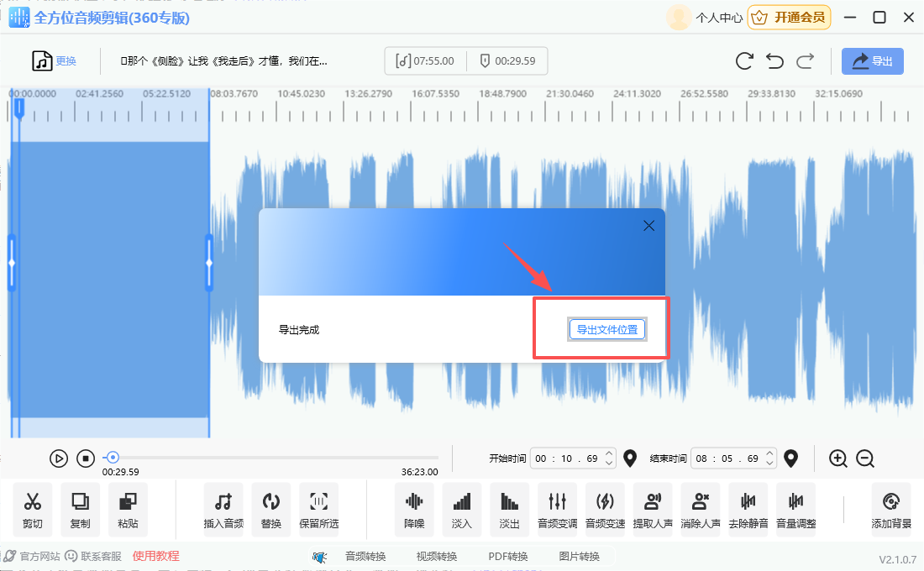This screenshot has width=924, height=571.
Task: Close the 导出完成 dialog
Action: [648, 226]
